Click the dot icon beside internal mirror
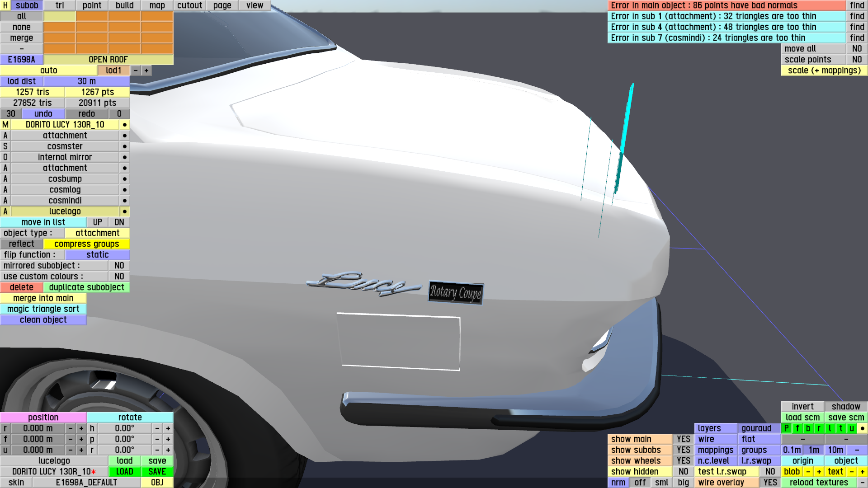The height and width of the screenshot is (488, 868). pos(125,157)
